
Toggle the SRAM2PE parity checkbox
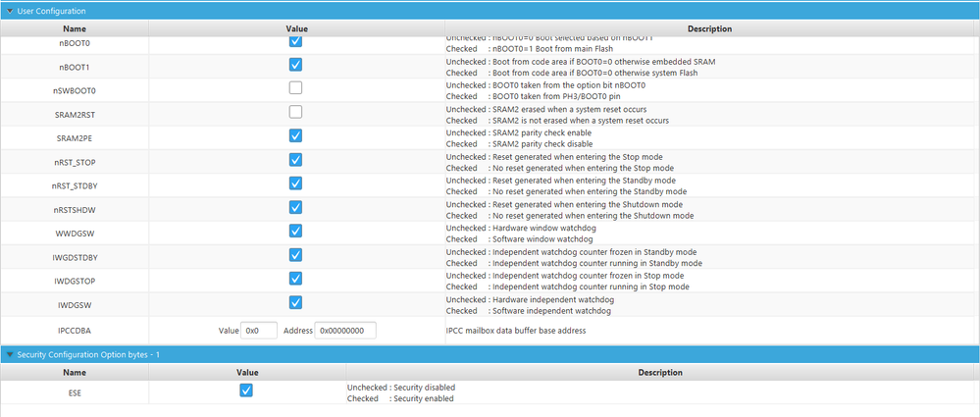click(295, 135)
